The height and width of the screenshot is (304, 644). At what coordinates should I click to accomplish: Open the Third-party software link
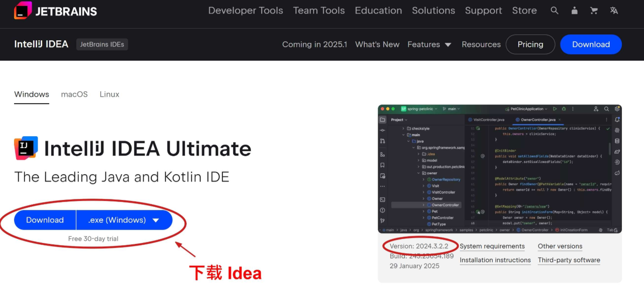(x=569, y=260)
